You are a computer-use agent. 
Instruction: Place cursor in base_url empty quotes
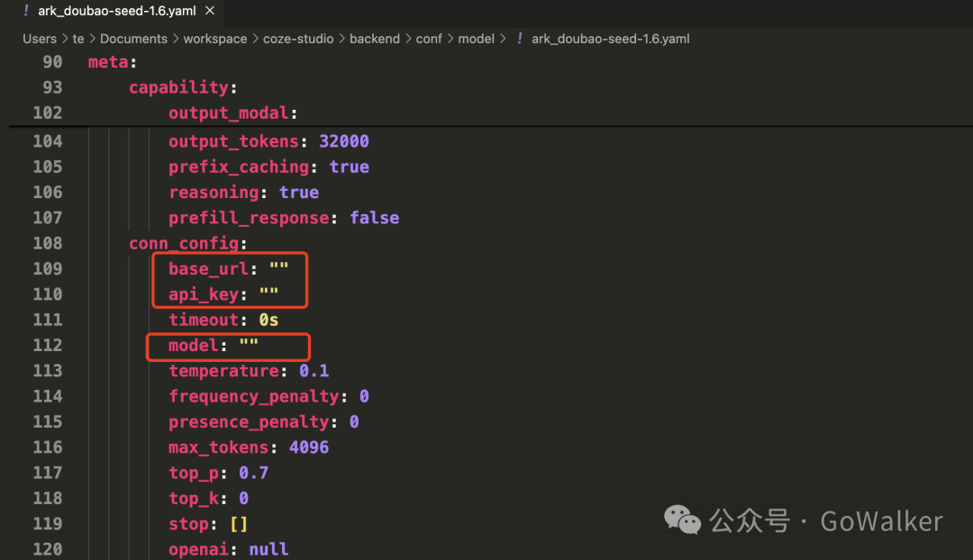pos(279,268)
